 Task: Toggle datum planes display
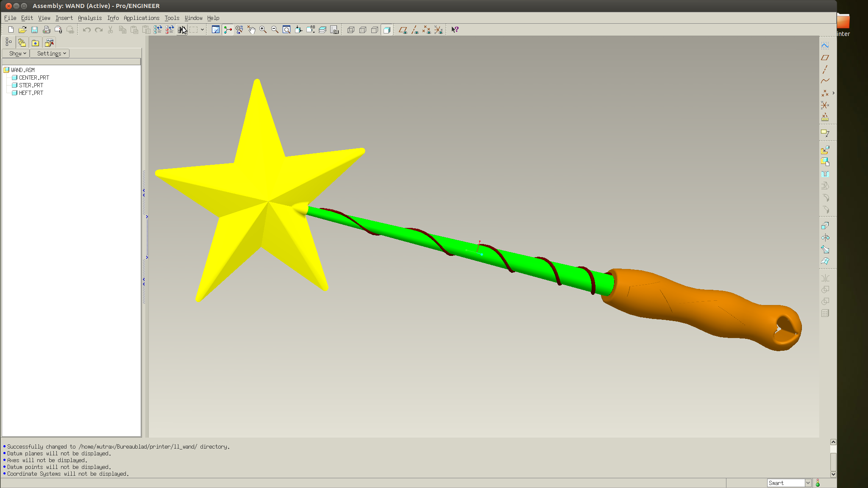(x=403, y=30)
